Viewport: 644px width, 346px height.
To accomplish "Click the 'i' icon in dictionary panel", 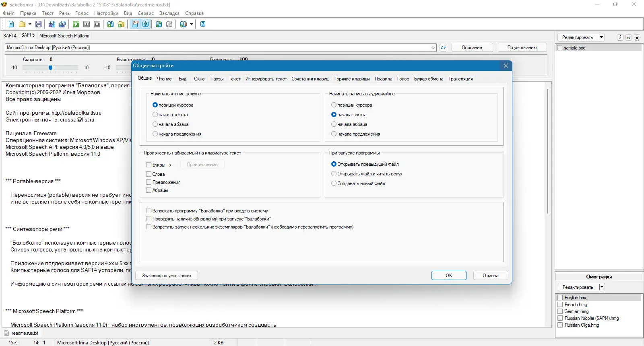I will (x=620, y=37).
